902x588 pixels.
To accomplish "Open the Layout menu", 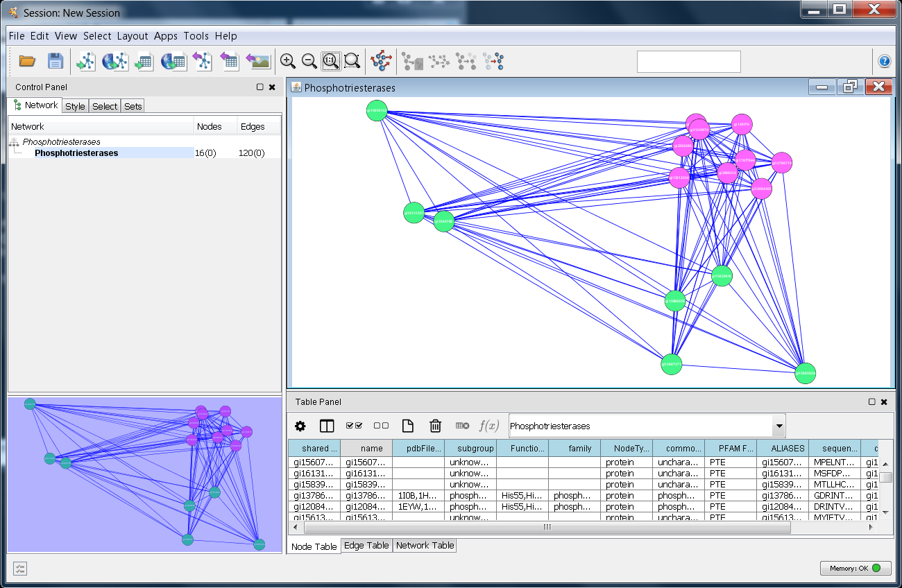I will (x=132, y=36).
